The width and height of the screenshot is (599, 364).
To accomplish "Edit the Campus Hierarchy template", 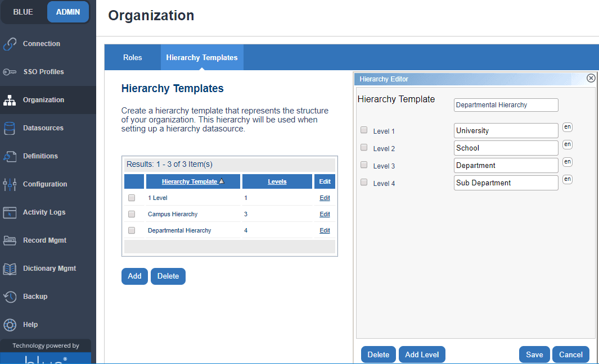I will (x=325, y=214).
